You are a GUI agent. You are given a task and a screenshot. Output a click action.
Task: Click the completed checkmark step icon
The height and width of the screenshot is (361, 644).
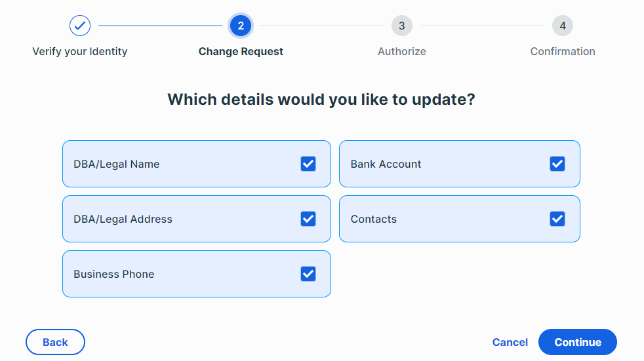[80, 26]
